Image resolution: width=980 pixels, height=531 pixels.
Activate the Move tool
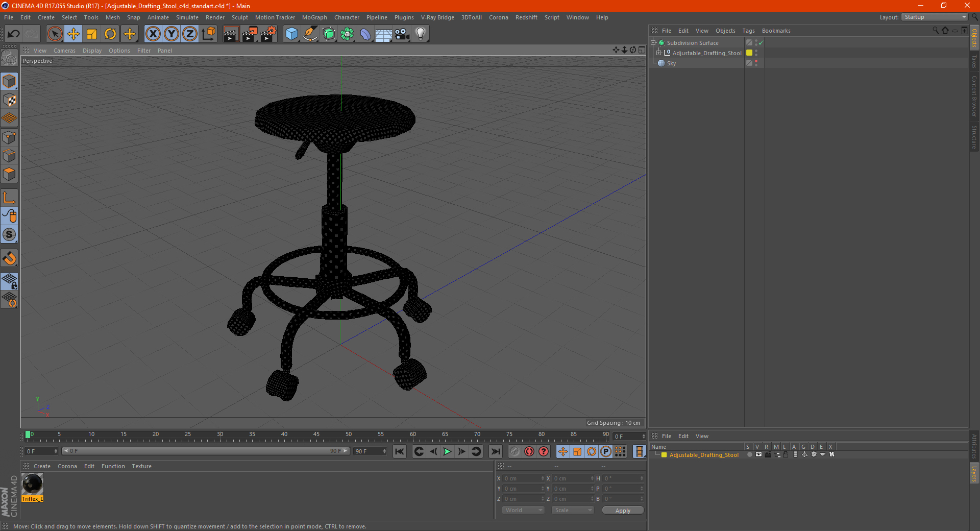(x=73, y=34)
